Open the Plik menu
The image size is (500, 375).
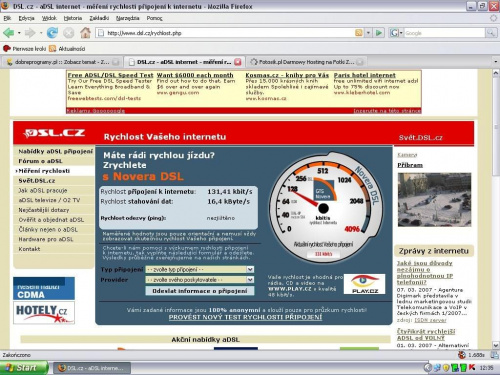(7, 18)
